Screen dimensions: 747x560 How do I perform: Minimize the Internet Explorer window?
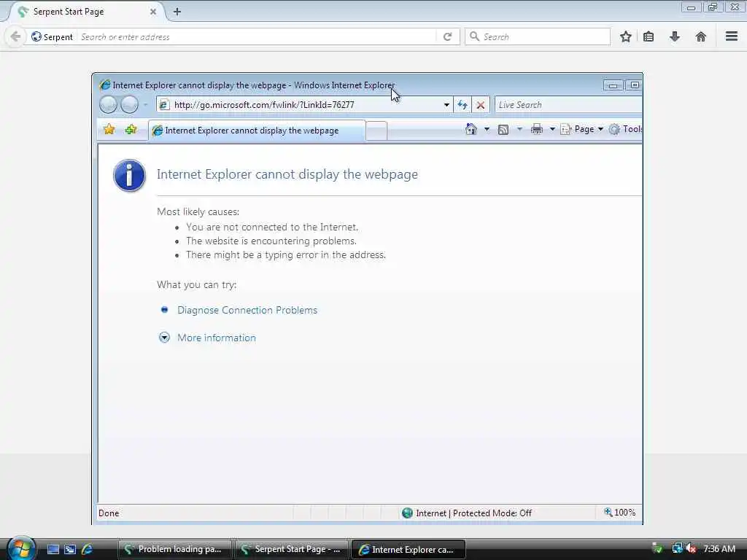(x=613, y=85)
